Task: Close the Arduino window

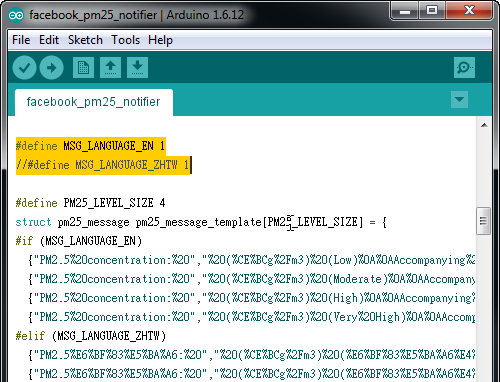Action: [469, 12]
